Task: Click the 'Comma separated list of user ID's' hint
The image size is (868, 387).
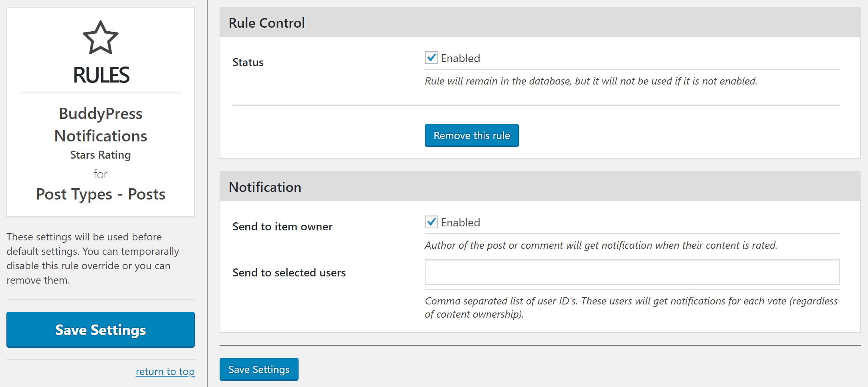Action: (x=631, y=308)
